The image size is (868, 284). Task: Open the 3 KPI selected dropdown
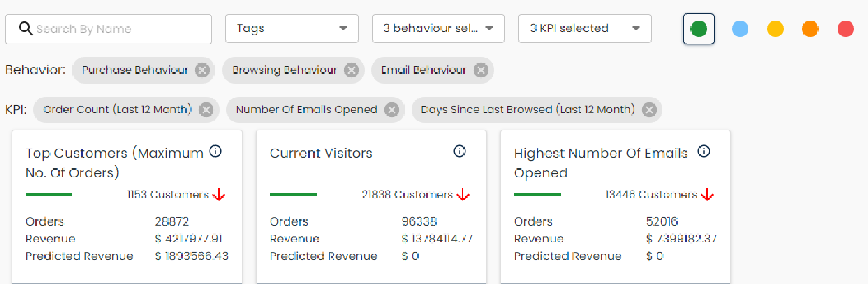point(585,29)
